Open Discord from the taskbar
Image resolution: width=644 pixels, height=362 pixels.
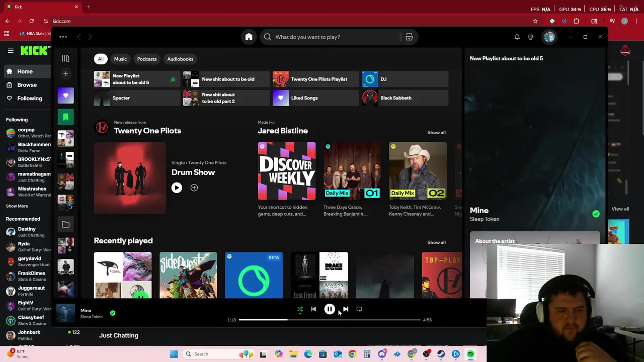click(x=382, y=354)
